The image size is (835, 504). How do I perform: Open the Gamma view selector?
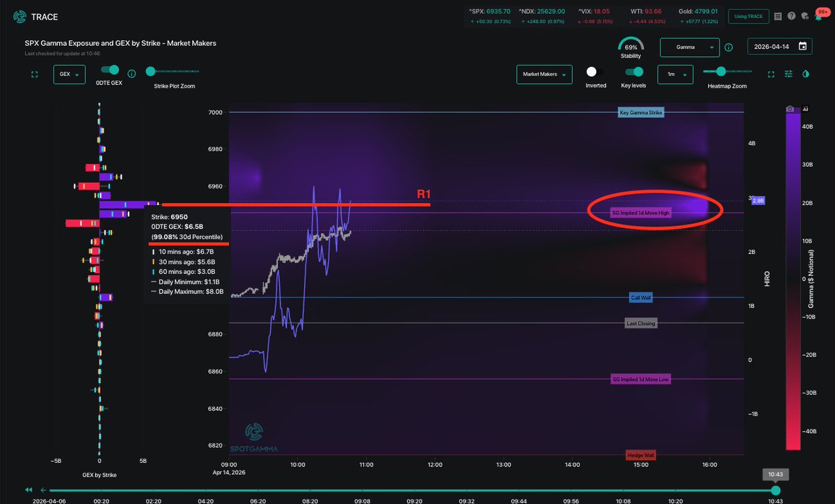(x=690, y=47)
